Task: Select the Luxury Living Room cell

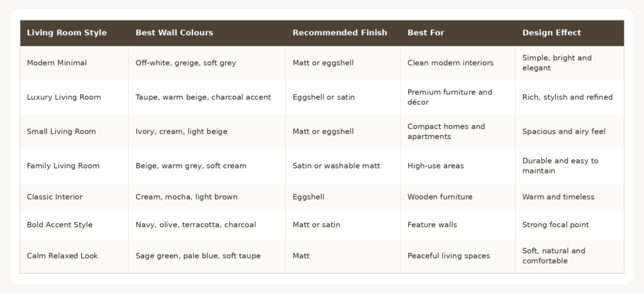Action: pyautogui.click(x=74, y=97)
